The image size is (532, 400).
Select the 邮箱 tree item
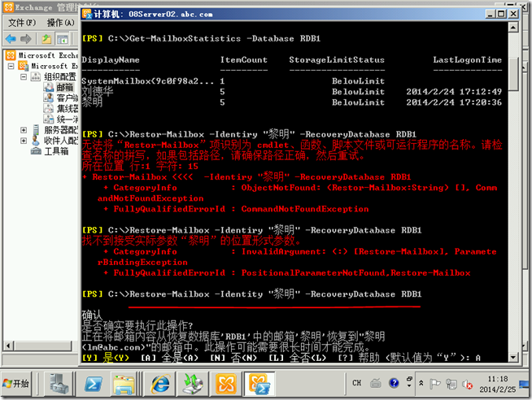64,87
